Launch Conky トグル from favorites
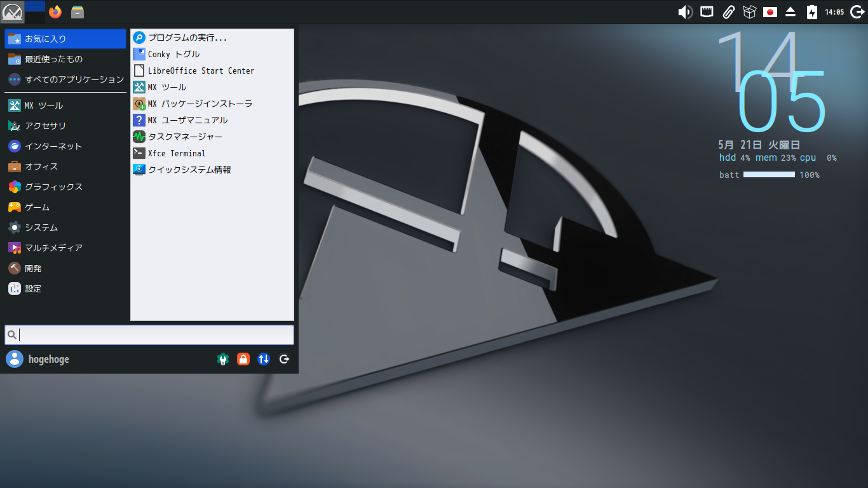 point(212,54)
